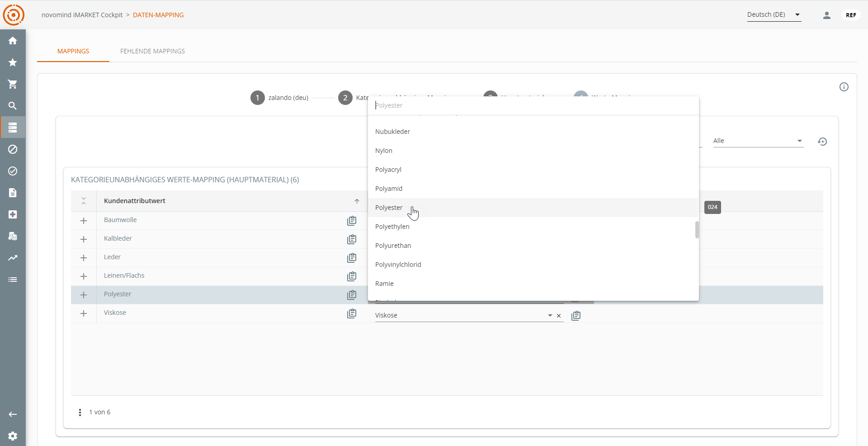Copy the Polyester customer value
The width and height of the screenshot is (868, 446).
(x=352, y=295)
